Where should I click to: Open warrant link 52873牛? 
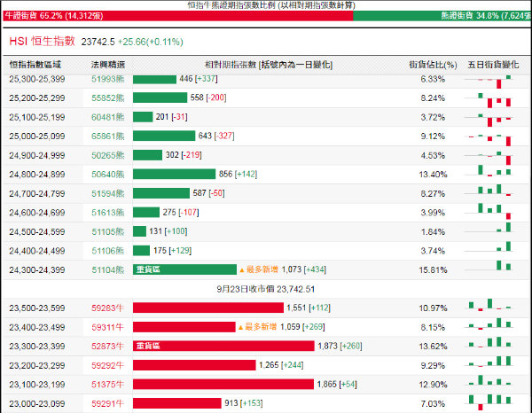click(108, 347)
